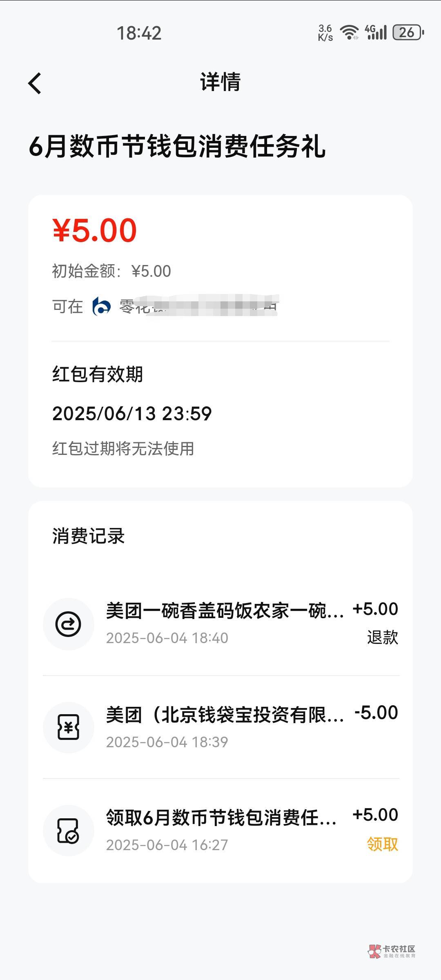
Task: Tap the 卡农社区 watermark logo
Action: click(392, 951)
